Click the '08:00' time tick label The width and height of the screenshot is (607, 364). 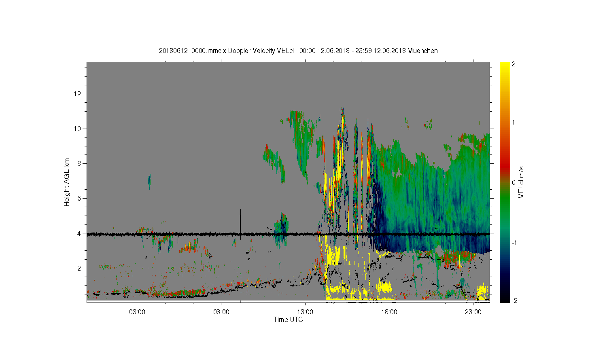[221, 312]
